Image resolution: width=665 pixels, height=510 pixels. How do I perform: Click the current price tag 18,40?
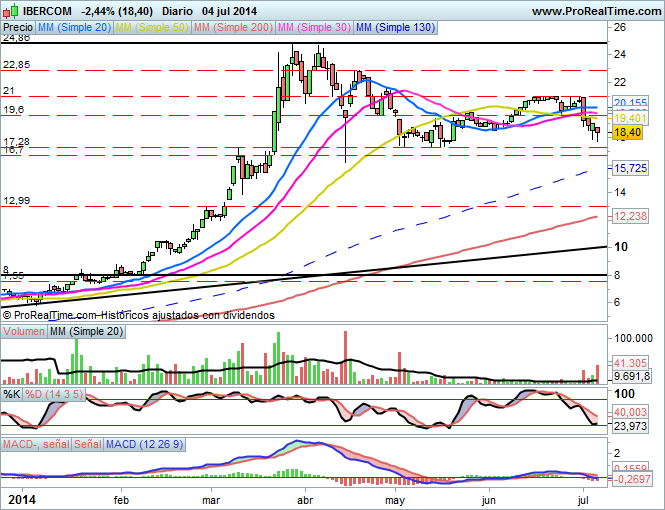coord(627,132)
